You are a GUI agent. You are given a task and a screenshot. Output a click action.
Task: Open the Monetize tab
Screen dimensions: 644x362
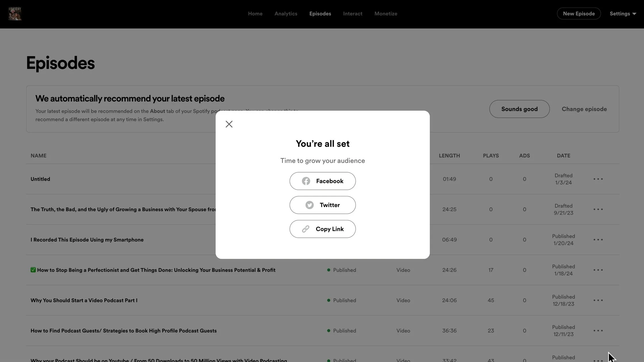pos(386,14)
